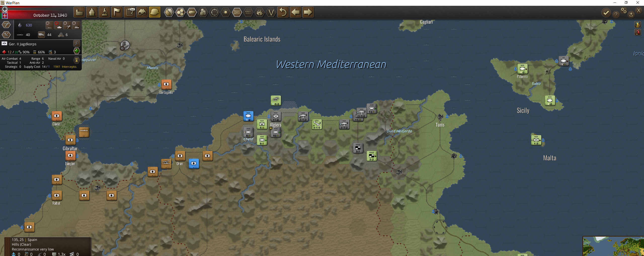644x256 pixels.
Task: Open the naval ship screen
Action: [x=92, y=12]
